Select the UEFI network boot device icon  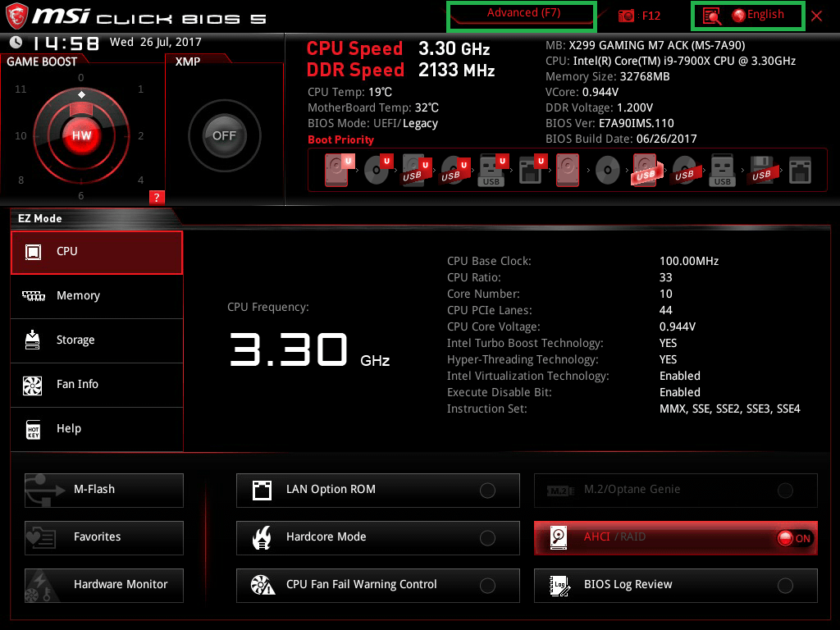532,171
